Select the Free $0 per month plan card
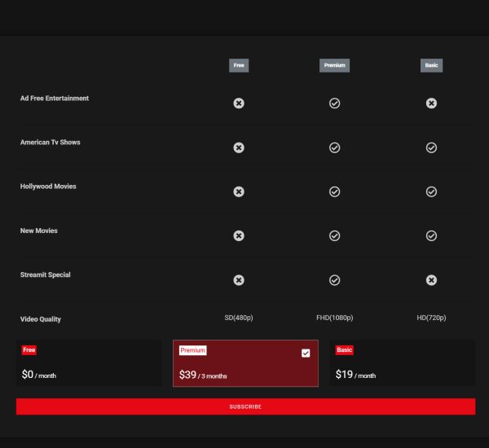The height and width of the screenshot is (448, 489). 88,363
